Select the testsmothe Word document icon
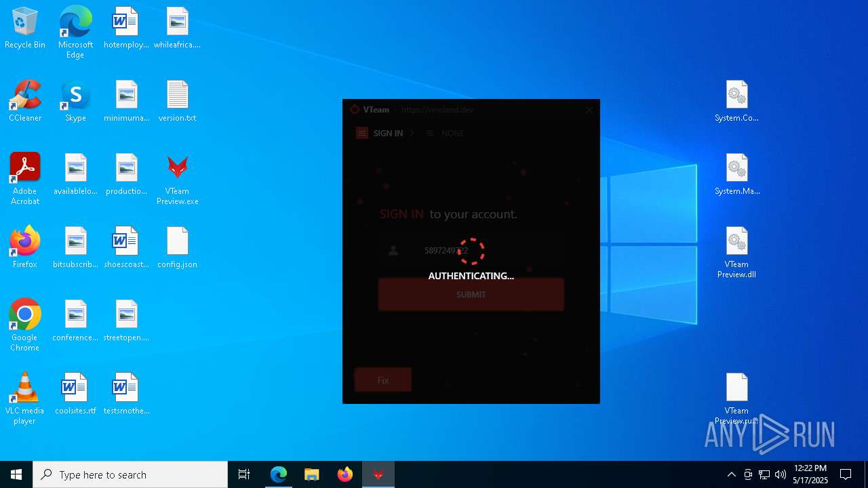This screenshot has width=868, height=488. pyautogui.click(x=126, y=394)
